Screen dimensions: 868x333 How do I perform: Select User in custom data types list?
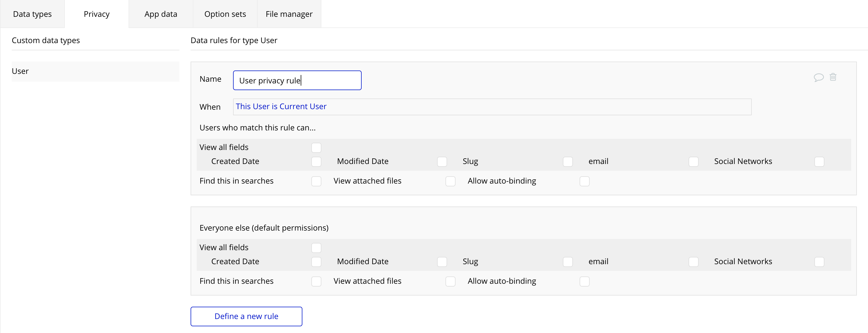coord(95,71)
